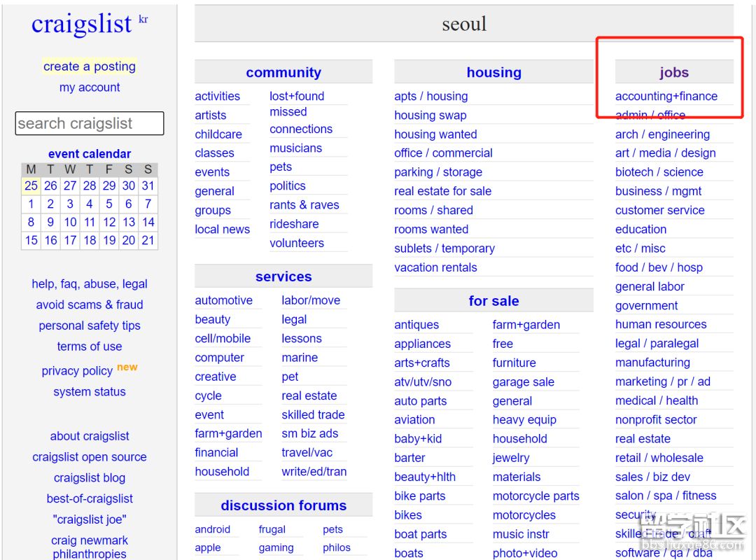This screenshot has height=560, width=756.
Task: Open appliances for sale
Action: click(422, 344)
